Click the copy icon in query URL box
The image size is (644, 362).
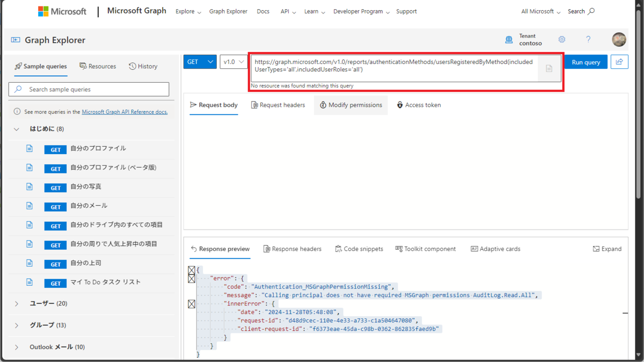coord(549,68)
